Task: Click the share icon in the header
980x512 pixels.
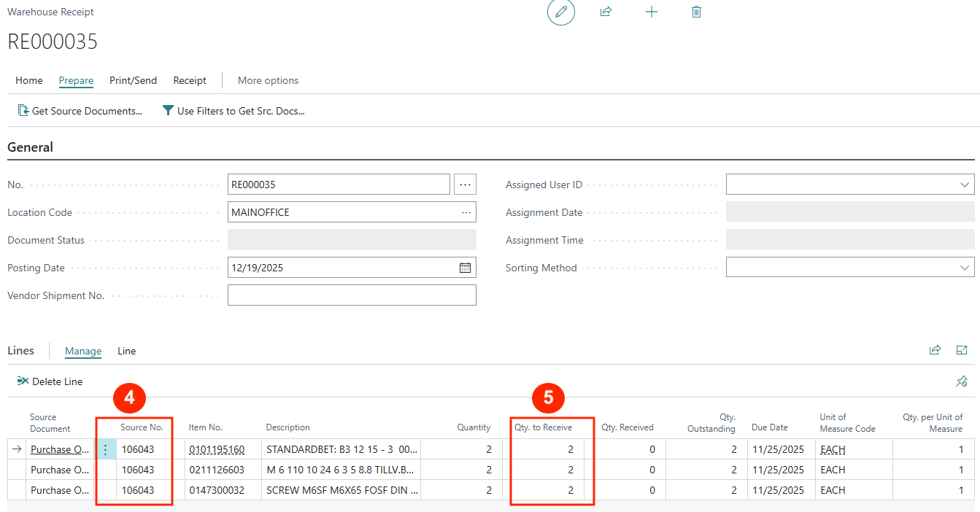Action: (x=606, y=12)
